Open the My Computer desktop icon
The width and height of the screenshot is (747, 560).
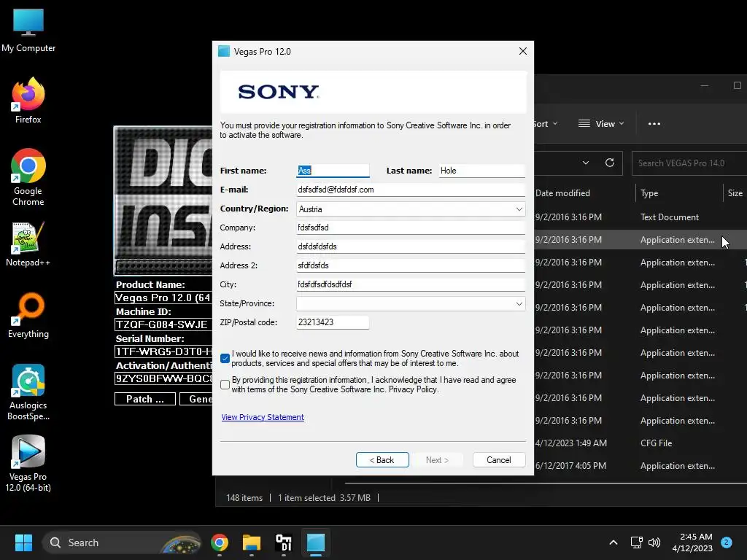click(x=28, y=31)
